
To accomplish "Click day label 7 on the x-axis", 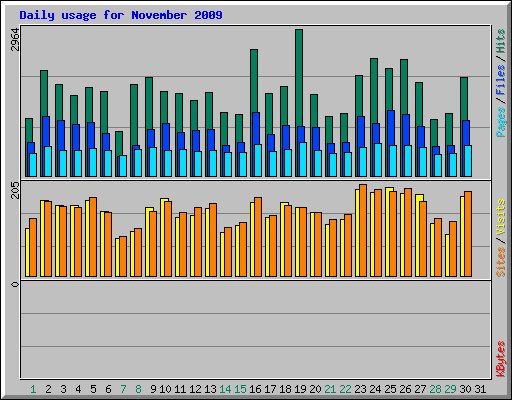I will [123, 389].
